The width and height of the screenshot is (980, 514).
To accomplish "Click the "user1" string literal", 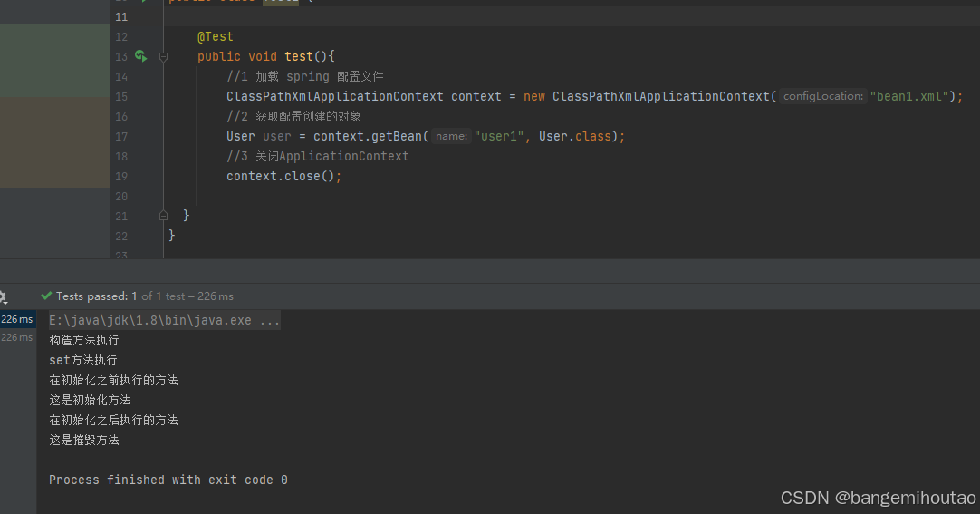I will coord(498,136).
